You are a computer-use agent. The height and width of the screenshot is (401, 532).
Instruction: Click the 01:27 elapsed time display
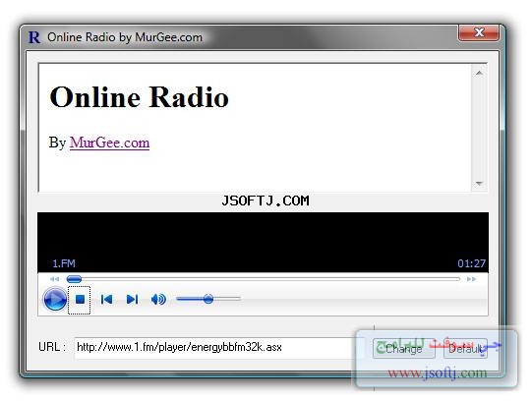coord(471,263)
